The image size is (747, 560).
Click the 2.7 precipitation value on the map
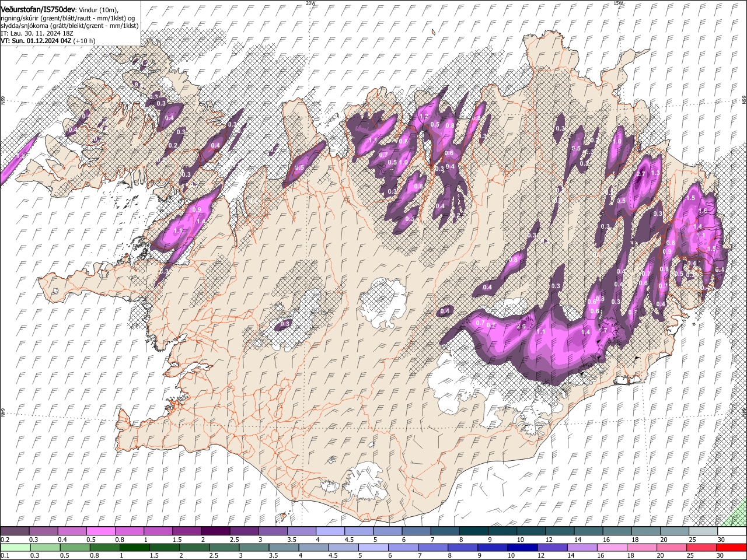pos(640,174)
